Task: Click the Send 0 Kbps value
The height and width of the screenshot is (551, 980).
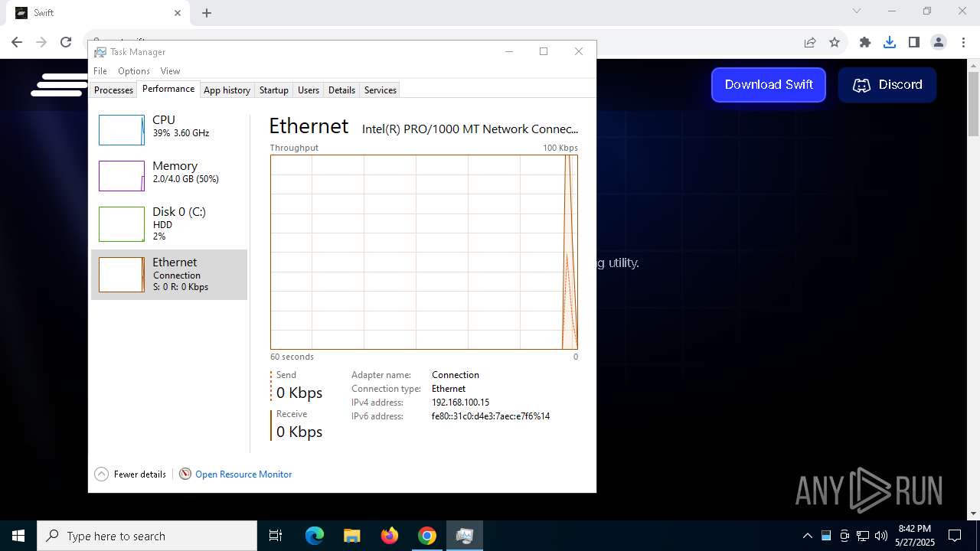Action: (299, 393)
